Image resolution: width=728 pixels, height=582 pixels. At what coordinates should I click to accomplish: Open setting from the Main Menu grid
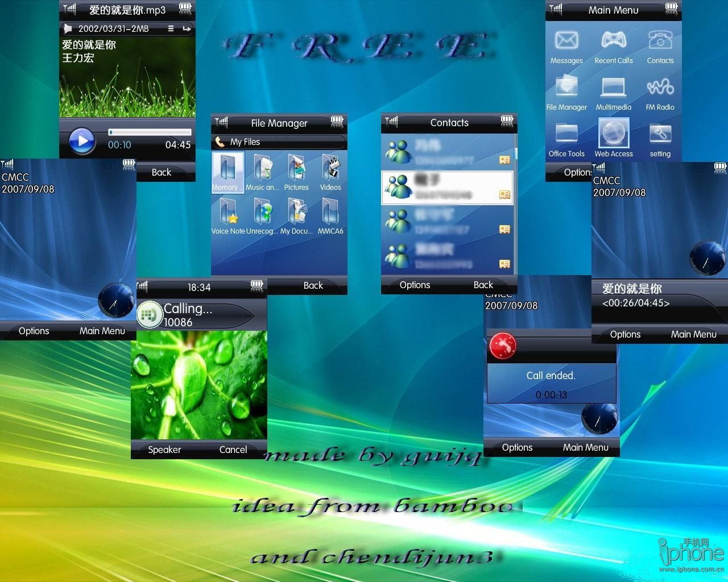point(660,141)
